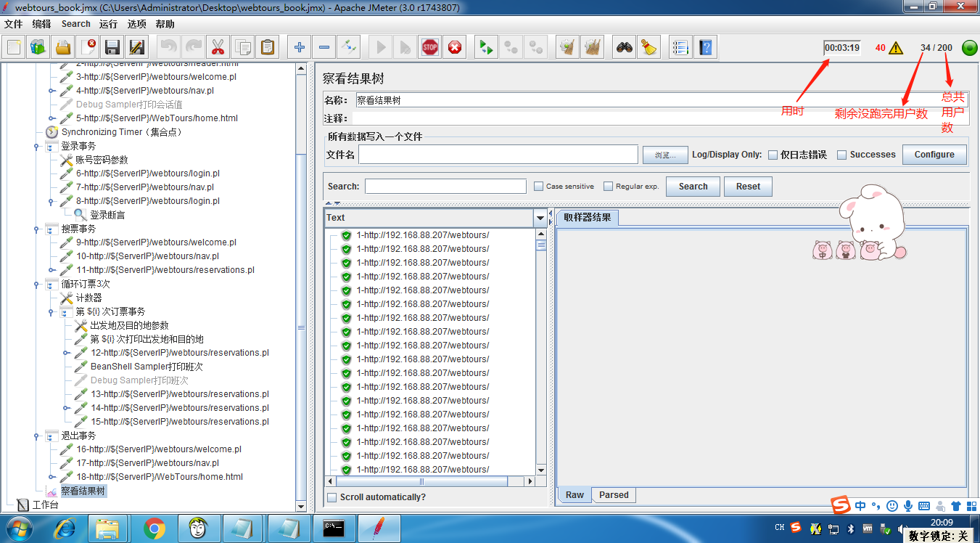The image size is (980, 543).
Task: Toggle the Successes checkbox
Action: (841, 155)
